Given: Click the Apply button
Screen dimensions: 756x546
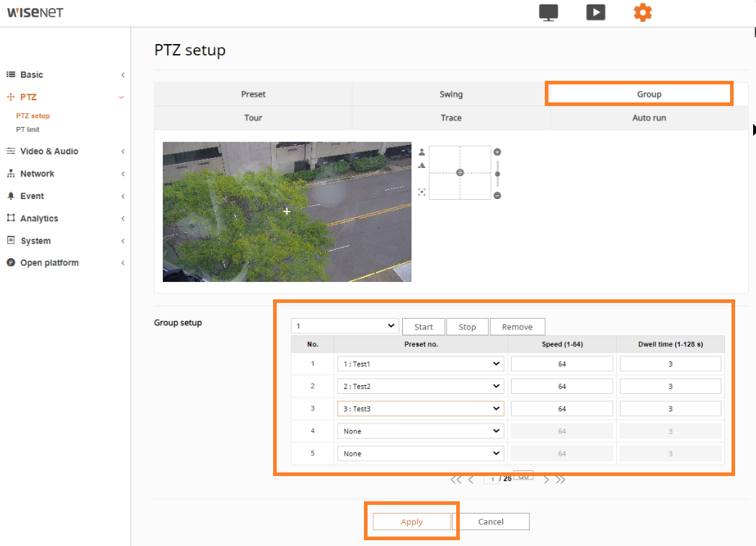Looking at the screenshot, I should coord(412,521).
